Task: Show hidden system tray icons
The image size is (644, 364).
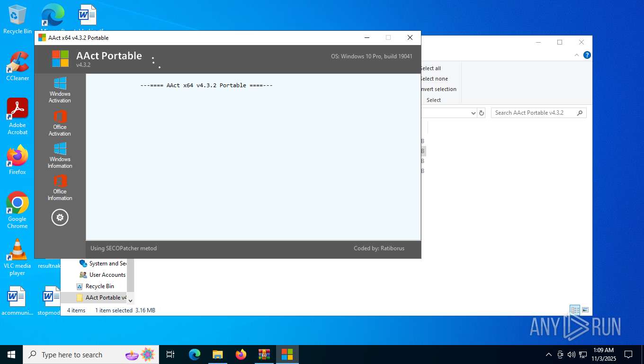Action: click(549, 355)
